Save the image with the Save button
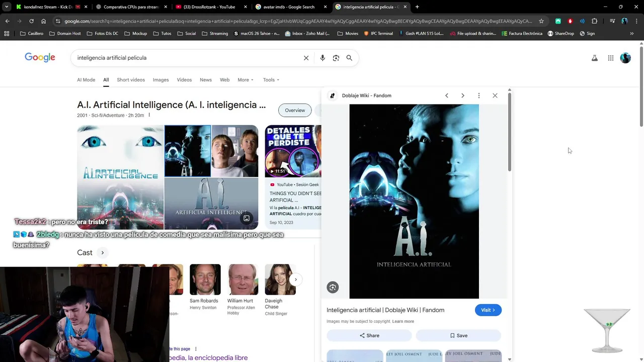Screen dimensions: 644x362 click(458, 335)
